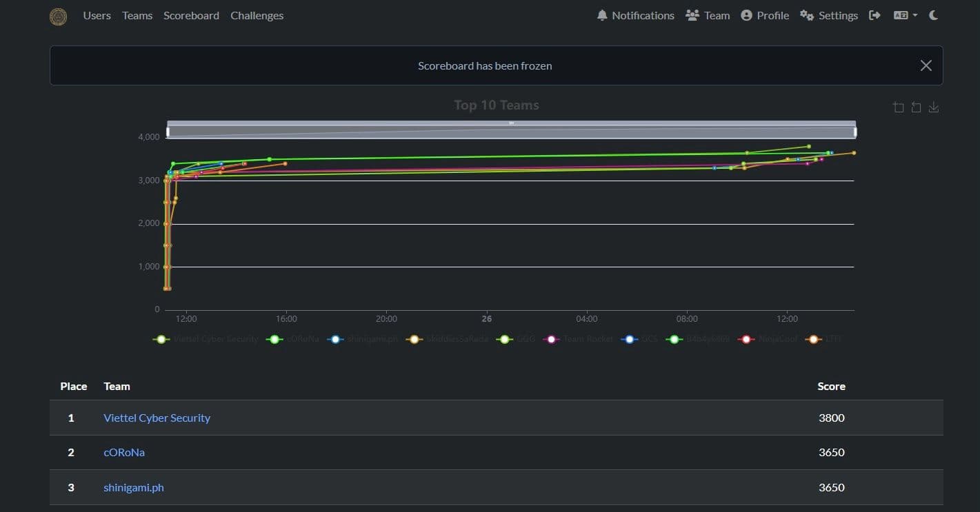
Task: Open the shinigami.ph team page
Action: click(x=134, y=487)
